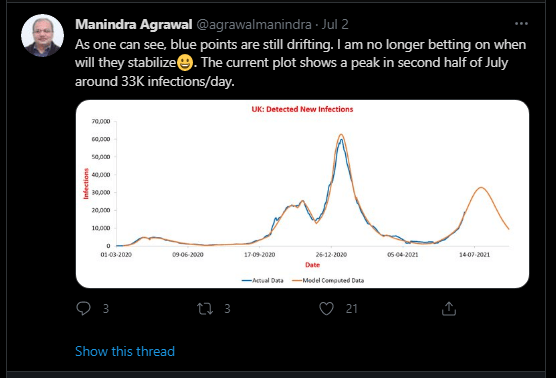This screenshot has height=378, width=556.
Task: Click the Show this thread link
Action: tap(125, 351)
